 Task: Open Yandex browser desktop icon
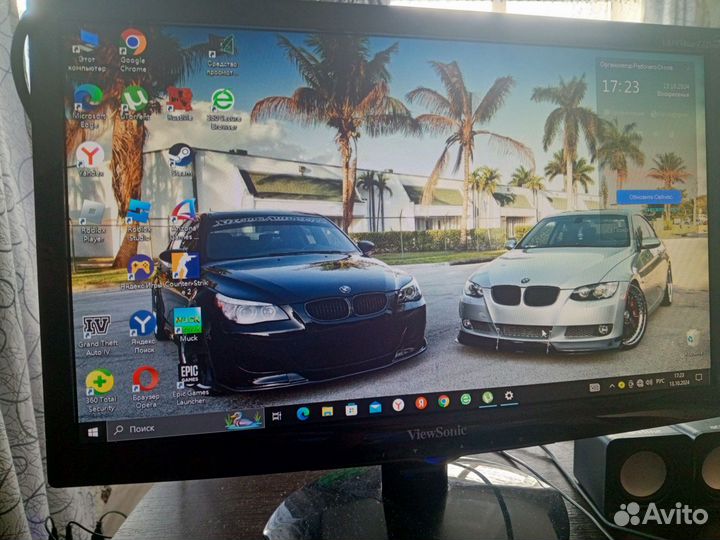90,155
